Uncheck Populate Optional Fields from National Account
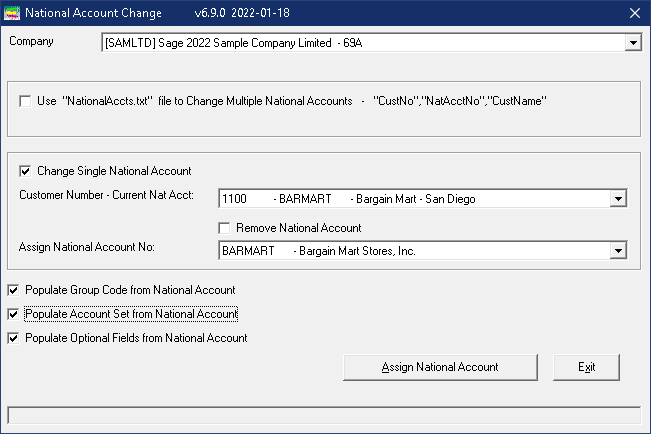Image resolution: width=651 pixels, height=434 pixels. click(13, 338)
